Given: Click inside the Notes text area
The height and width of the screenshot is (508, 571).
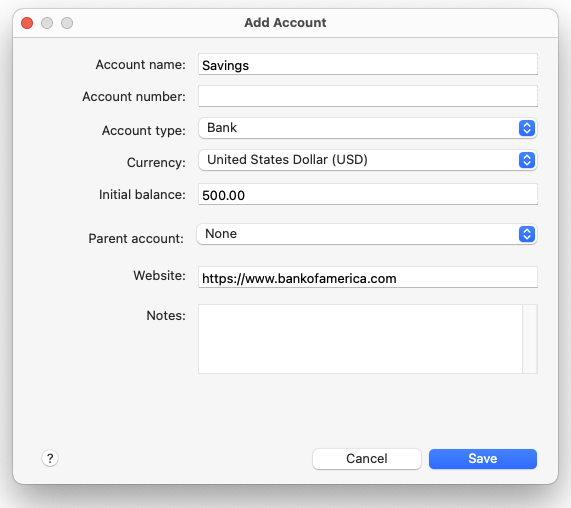Looking at the screenshot, I should point(360,339).
